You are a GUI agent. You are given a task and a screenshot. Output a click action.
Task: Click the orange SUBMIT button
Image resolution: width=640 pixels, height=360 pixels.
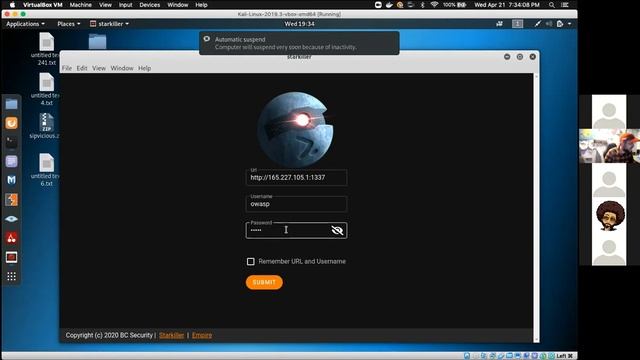[264, 282]
